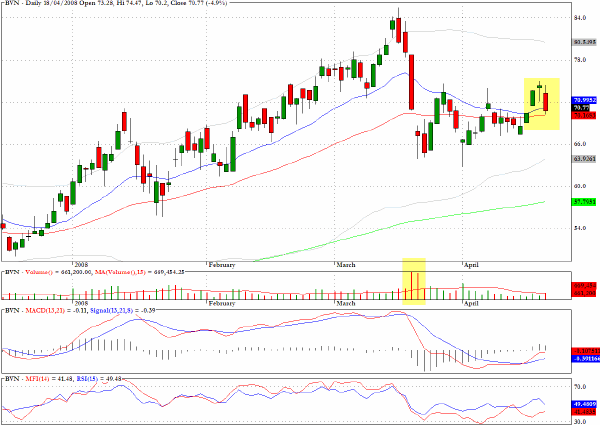Viewport: 600px width, 425px height.
Task: Select the red 41.4835 MFI value tag
Action: [x=584, y=412]
